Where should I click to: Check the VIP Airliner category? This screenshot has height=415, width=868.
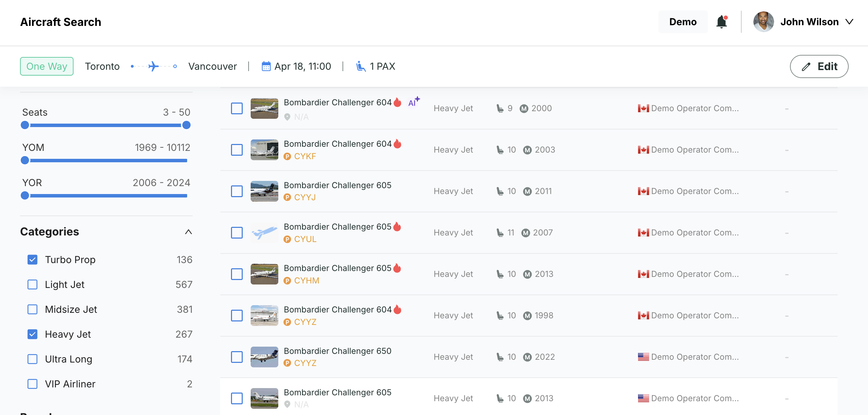pyautogui.click(x=32, y=384)
